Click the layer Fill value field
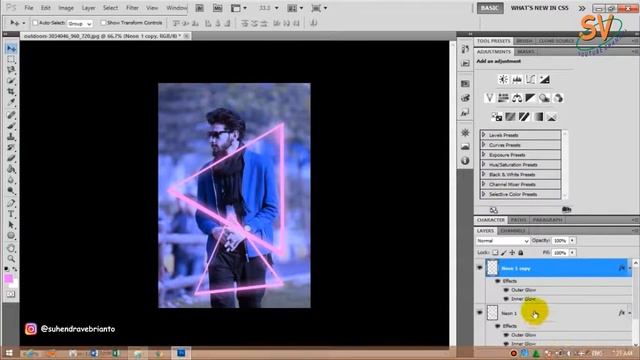The height and width of the screenshot is (360, 640). tap(560, 253)
